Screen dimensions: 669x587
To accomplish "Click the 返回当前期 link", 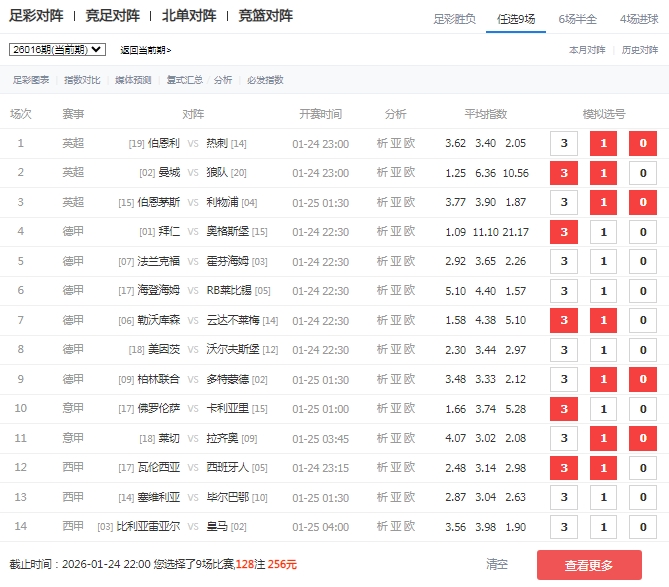I will 145,50.
